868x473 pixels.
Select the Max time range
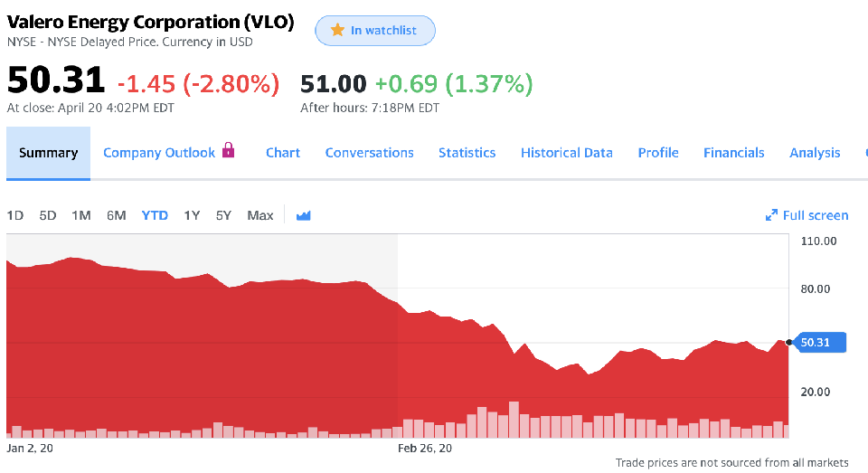(260, 215)
